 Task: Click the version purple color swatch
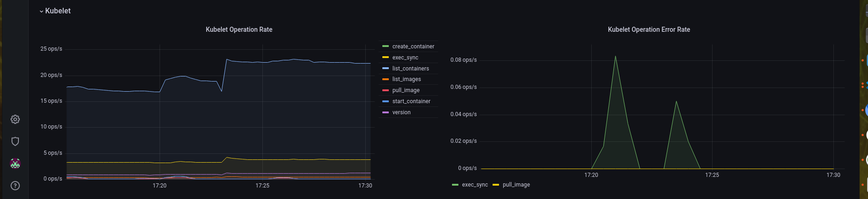point(386,112)
